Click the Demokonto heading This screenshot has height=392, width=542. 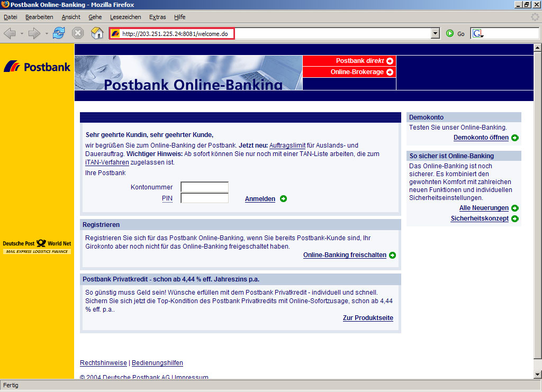(426, 117)
